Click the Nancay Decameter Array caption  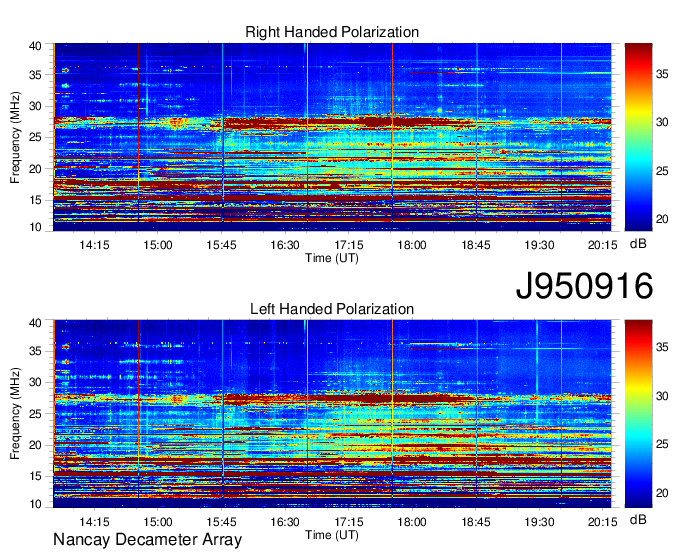click(147, 540)
